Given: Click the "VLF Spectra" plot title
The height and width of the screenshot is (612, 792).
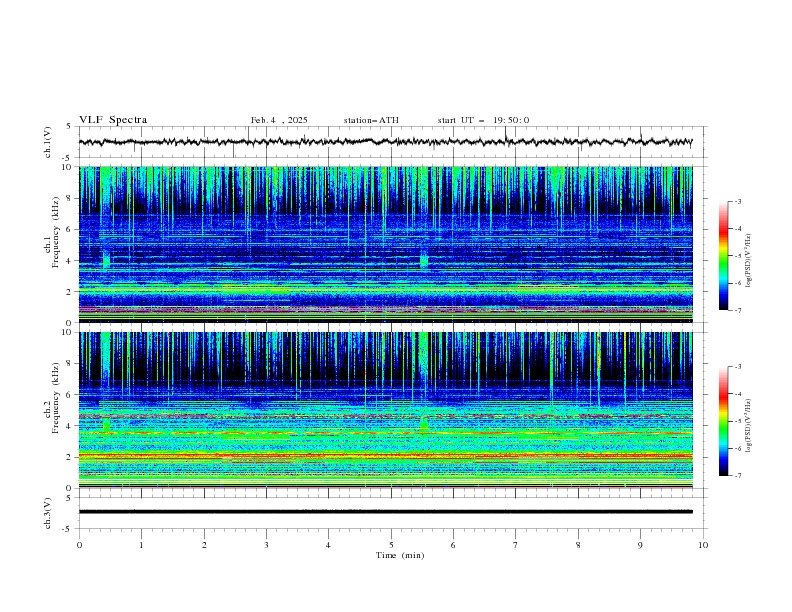Looking at the screenshot, I should 113,120.
